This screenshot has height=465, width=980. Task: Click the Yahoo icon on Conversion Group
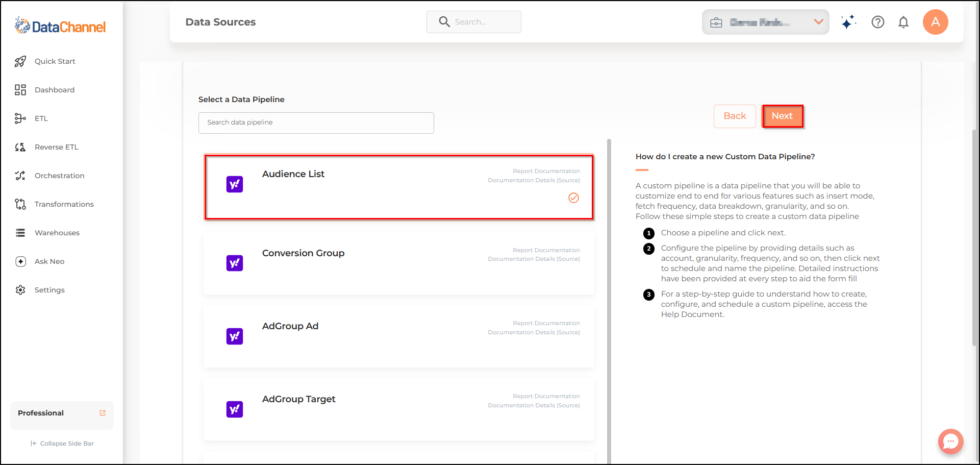tap(235, 263)
